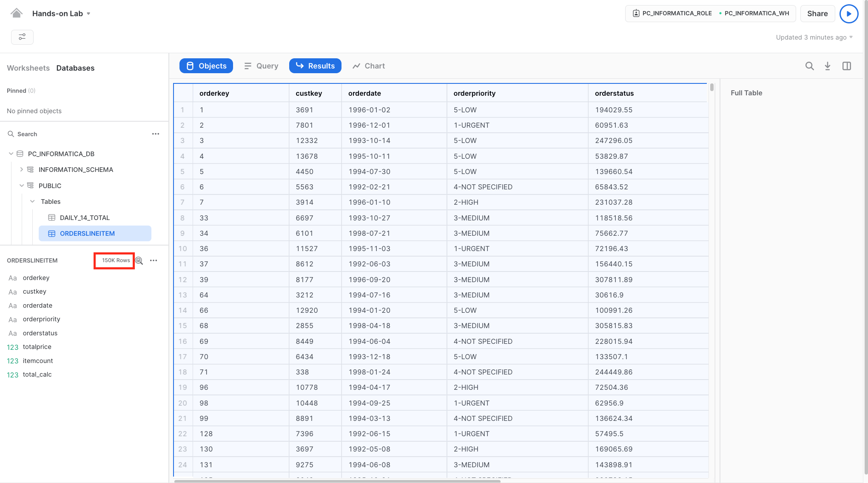The width and height of the screenshot is (868, 483).
Task: Click the 2-HIGH cell in row 7
Action: pyautogui.click(x=518, y=202)
